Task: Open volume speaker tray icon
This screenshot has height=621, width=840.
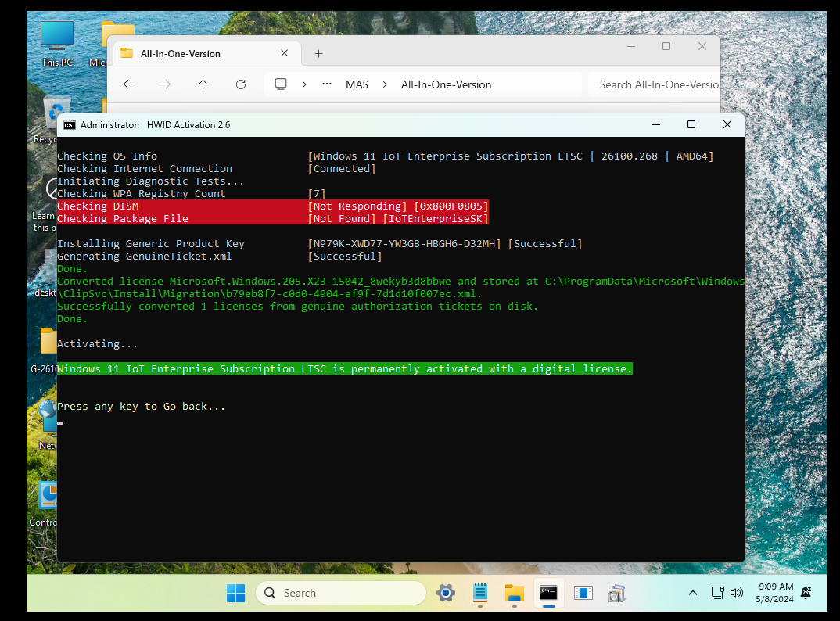Action: click(737, 593)
